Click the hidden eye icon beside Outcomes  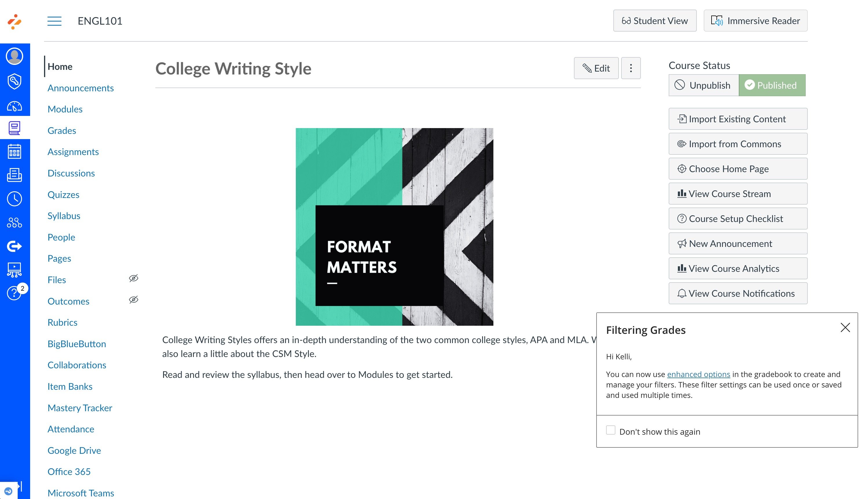point(134,300)
